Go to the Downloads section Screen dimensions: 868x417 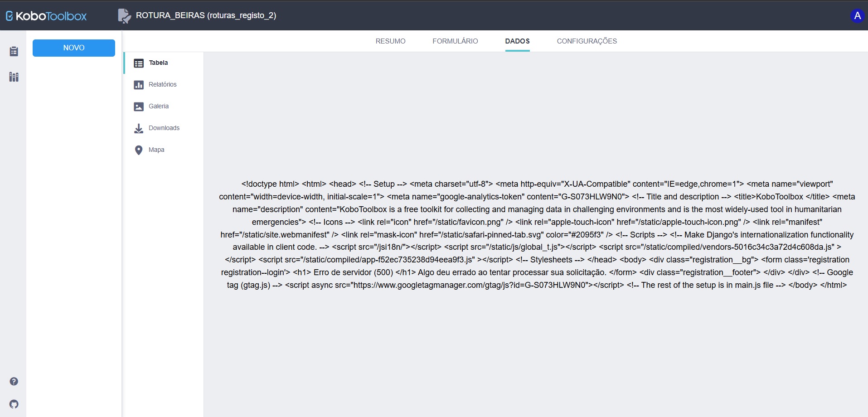[163, 128]
